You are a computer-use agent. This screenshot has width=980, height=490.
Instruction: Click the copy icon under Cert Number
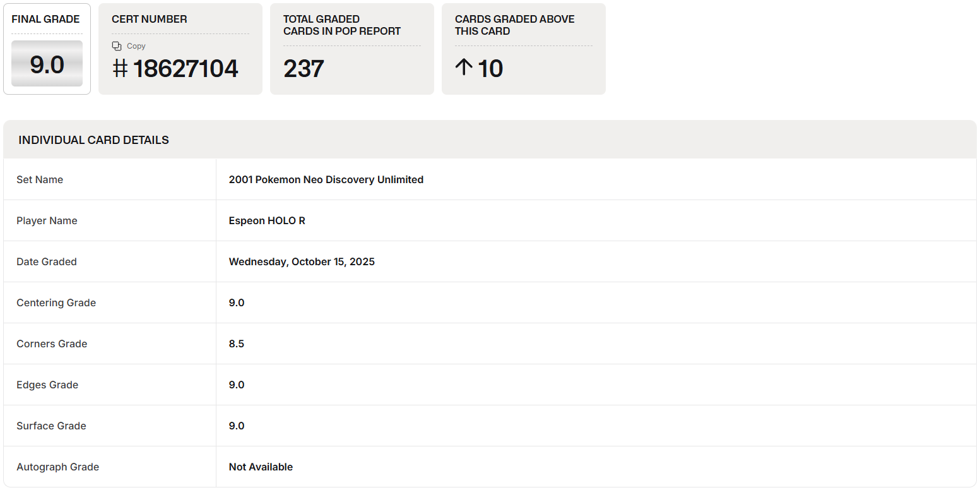(x=117, y=46)
